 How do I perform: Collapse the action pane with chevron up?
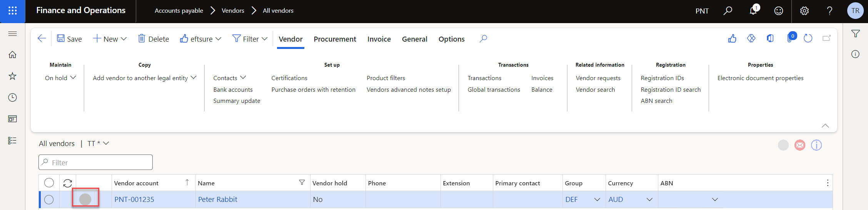tap(825, 126)
